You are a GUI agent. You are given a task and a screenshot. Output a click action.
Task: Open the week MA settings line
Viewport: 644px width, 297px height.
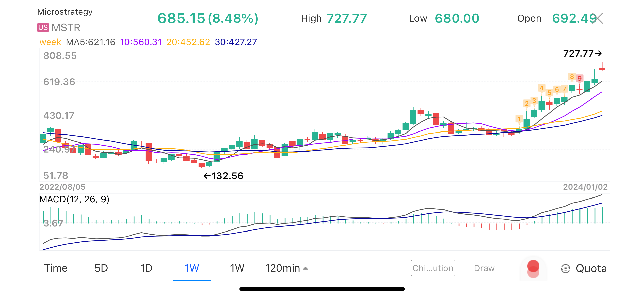50,42
